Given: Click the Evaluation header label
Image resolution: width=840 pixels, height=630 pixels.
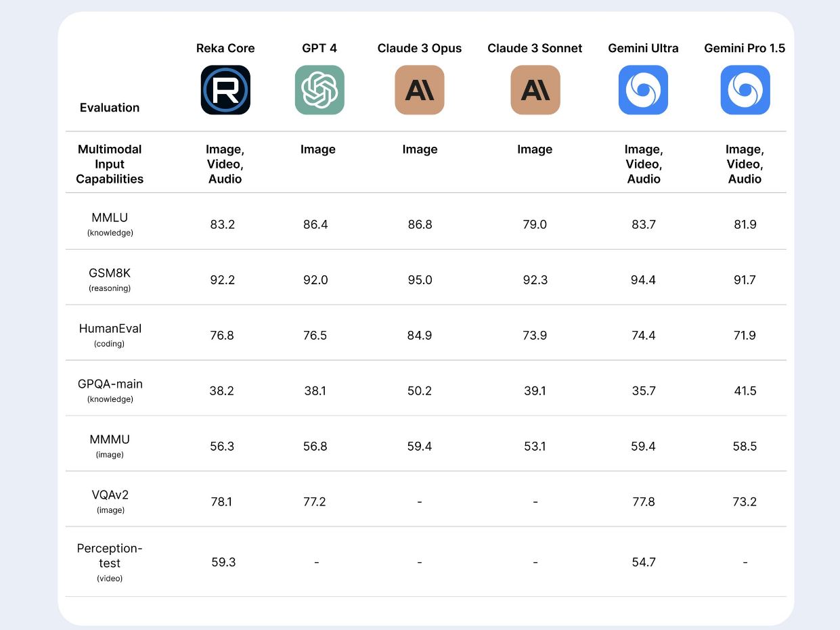Looking at the screenshot, I should 110,108.
